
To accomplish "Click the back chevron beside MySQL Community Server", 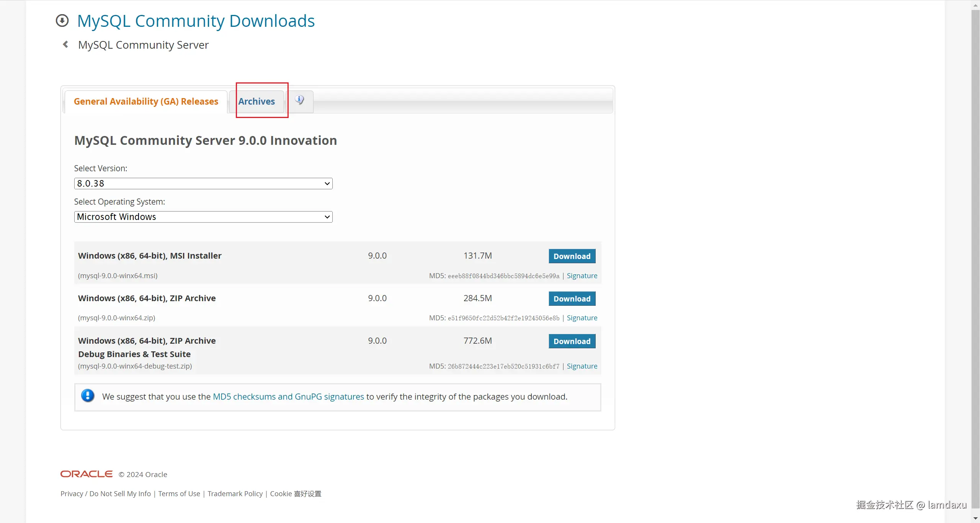I will [x=65, y=45].
